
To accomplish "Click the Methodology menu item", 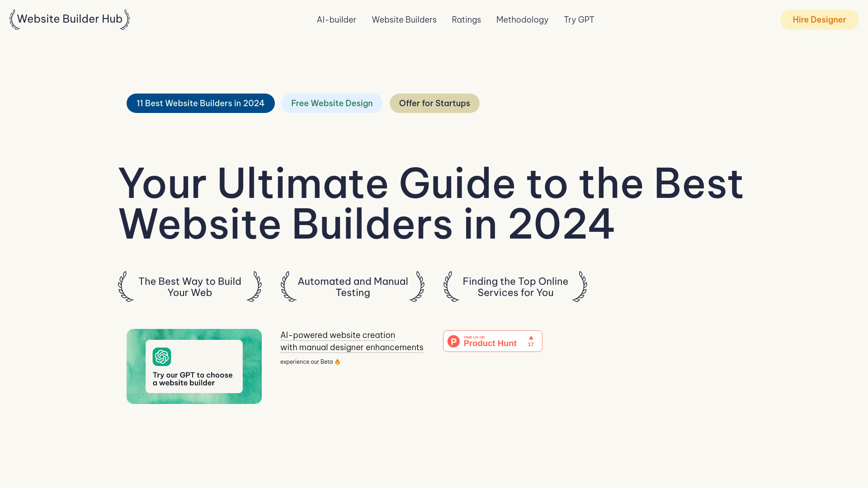I will [522, 20].
